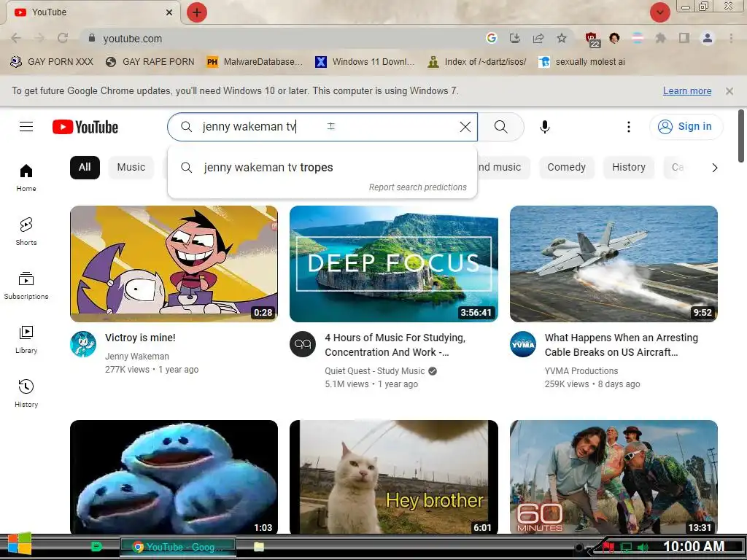747x560 pixels.
Task: Click the Sign in button
Action: [x=686, y=127]
